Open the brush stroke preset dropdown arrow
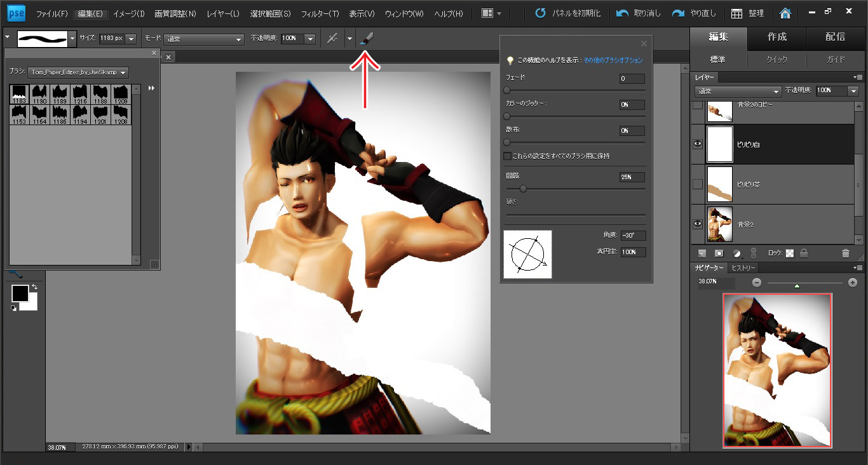868x465 pixels. (x=72, y=39)
